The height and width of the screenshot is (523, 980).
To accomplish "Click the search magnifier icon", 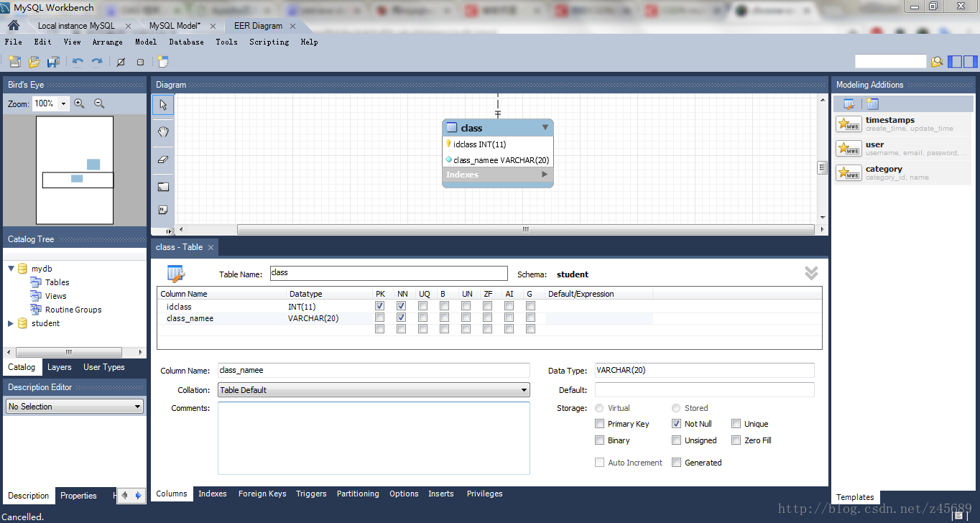I will point(936,62).
